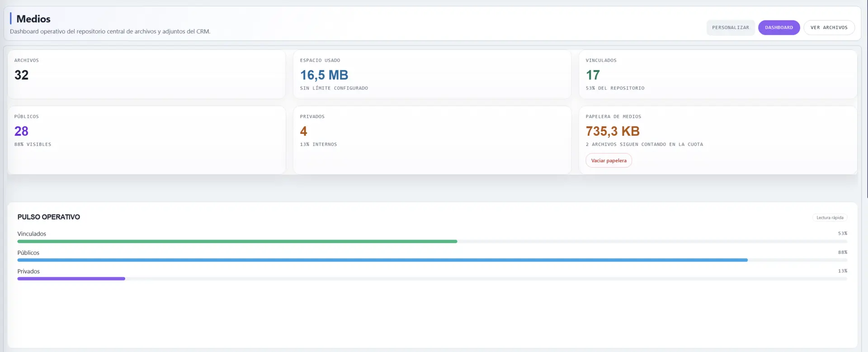Click the 88% value in Pulso Operativo
Viewport: 868px width, 352px height.
(842, 252)
